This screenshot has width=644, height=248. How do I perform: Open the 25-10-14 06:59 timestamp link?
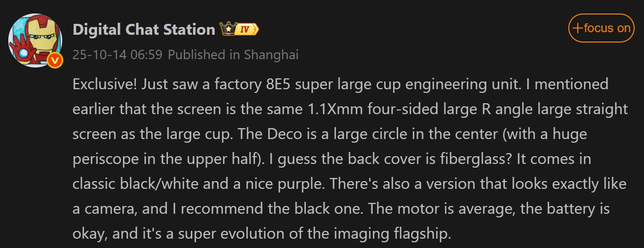[x=118, y=54]
